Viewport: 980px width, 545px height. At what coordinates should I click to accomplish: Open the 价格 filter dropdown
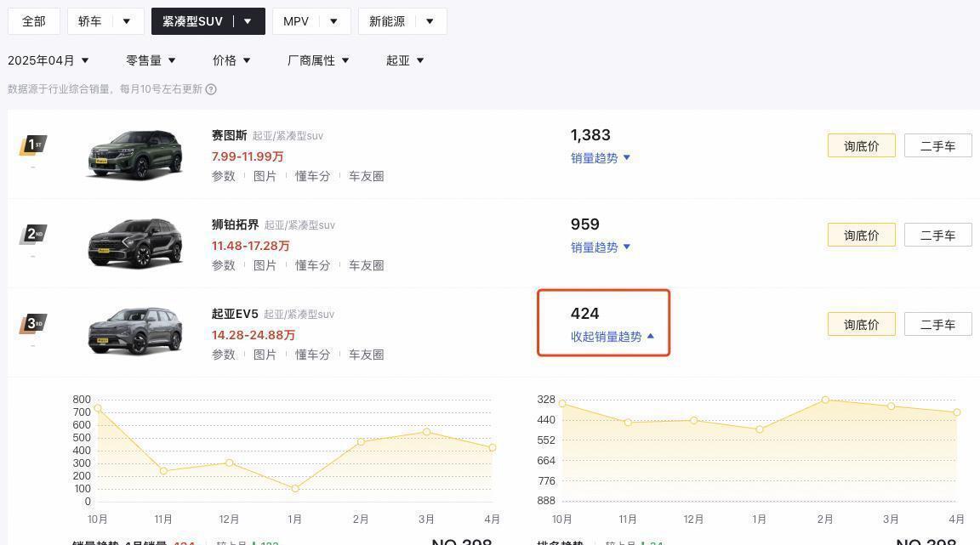click(231, 60)
